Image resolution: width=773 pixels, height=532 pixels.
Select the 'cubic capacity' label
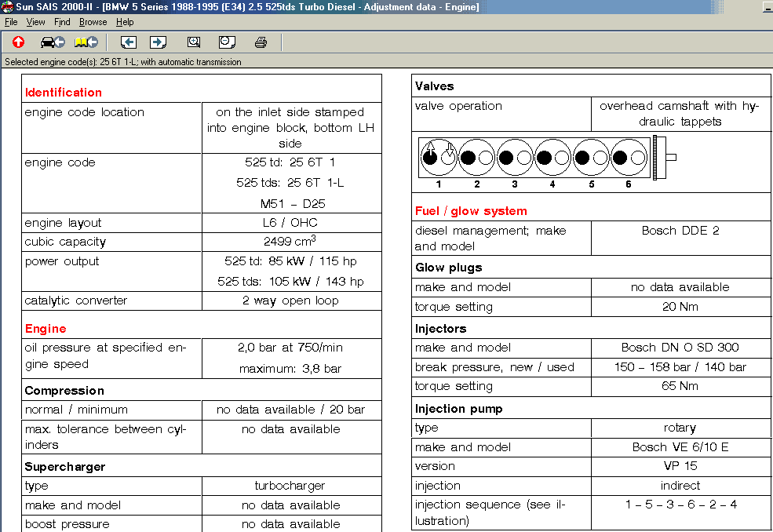tap(65, 242)
